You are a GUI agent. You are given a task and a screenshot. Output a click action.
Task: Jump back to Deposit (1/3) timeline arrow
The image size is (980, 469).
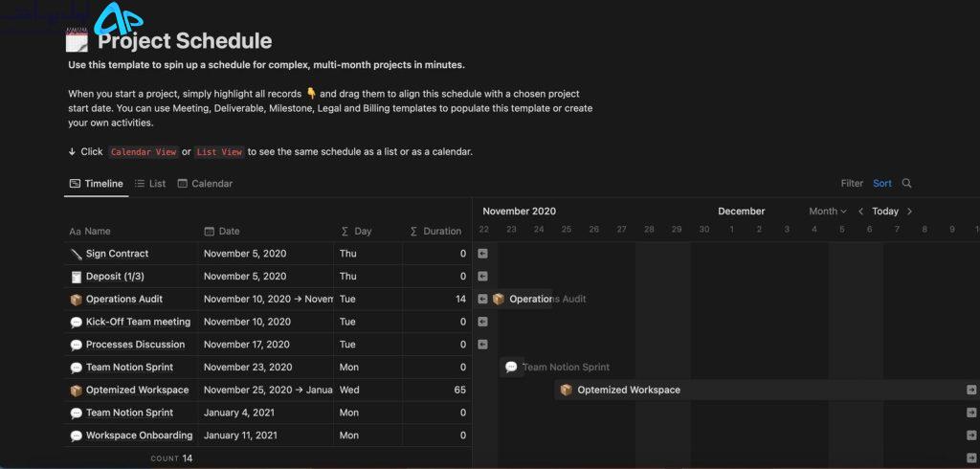coord(482,276)
